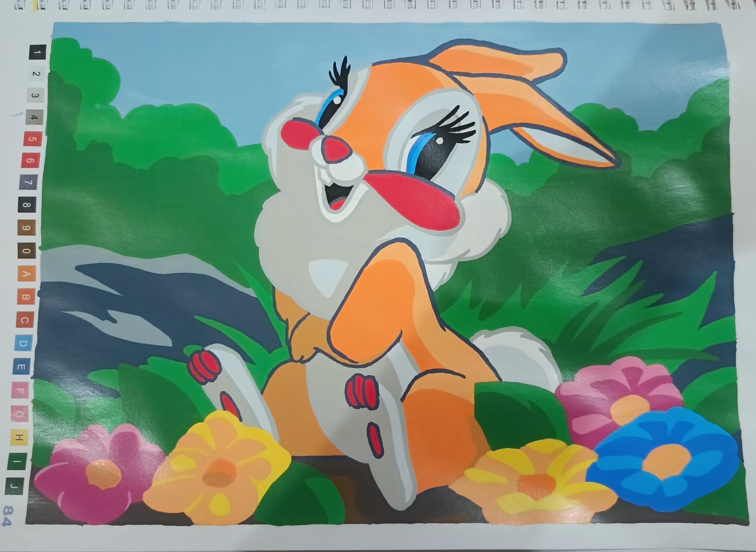This screenshot has width=756, height=552.
Task: Pick the light blue swatch labeled D
Action: (23, 343)
